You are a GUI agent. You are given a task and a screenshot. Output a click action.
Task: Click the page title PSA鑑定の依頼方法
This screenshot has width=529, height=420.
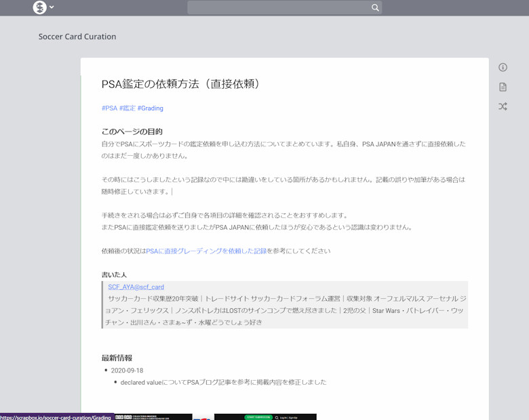pos(181,84)
